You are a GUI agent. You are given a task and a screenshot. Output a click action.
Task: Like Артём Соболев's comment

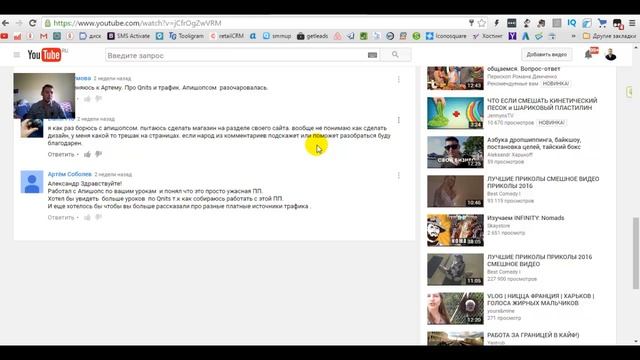(x=87, y=218)
